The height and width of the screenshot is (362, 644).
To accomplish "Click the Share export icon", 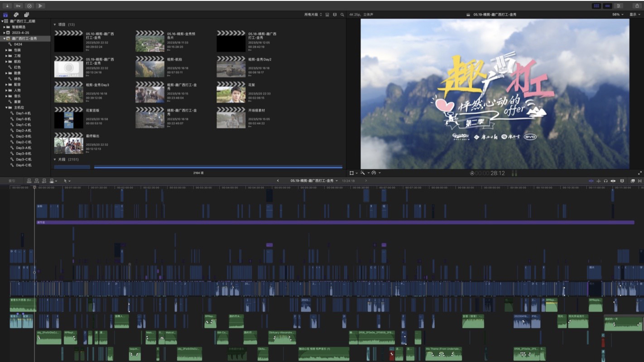I will (637, 6).
